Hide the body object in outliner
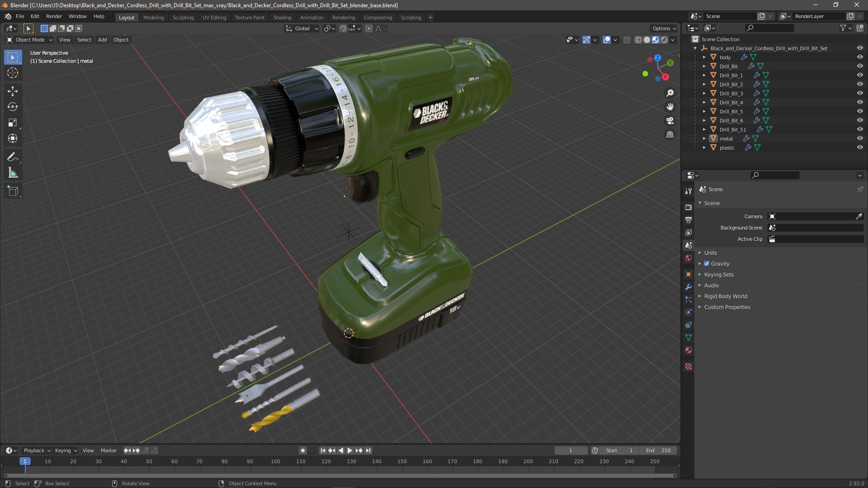This screenshot has height=488, width=868. [x=859, y=57]
